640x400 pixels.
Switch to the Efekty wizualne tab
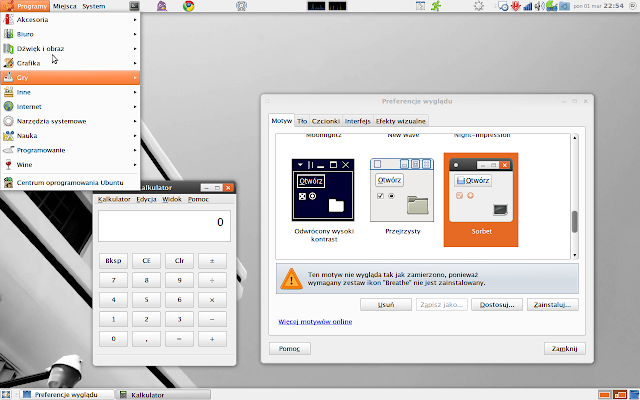[x=401, y=121]
